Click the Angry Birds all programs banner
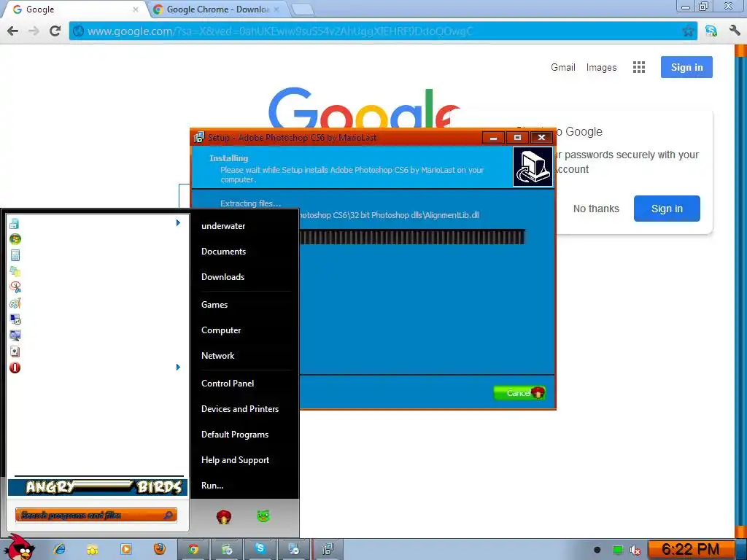747x560 pixels. [98, 486]
